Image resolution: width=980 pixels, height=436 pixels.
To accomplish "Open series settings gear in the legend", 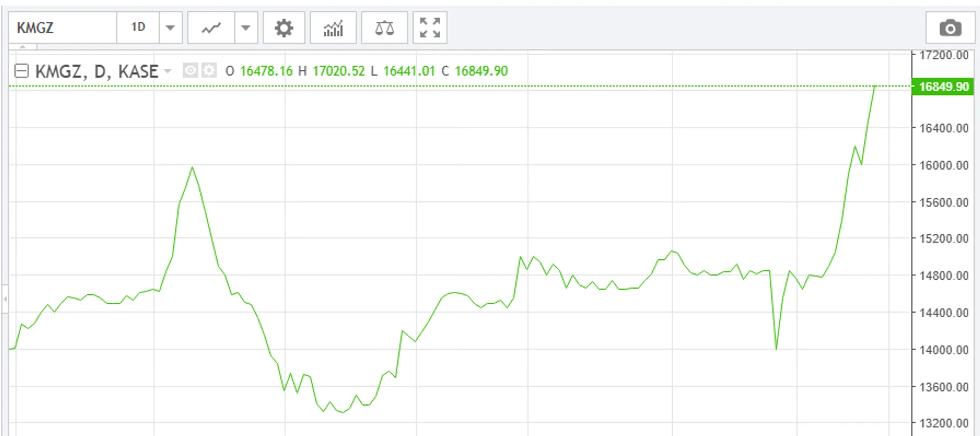I will [209, 71].
